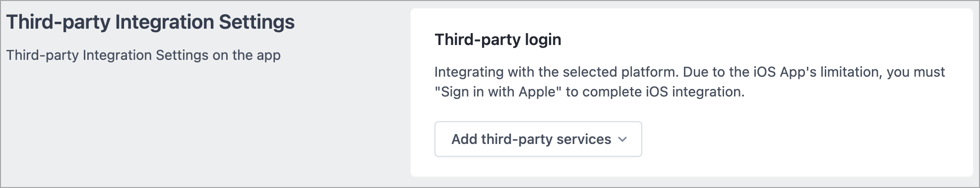Click the blank card area above Third-party login
This screenshot has width=980, height=188.
click(x=691, y=19)
